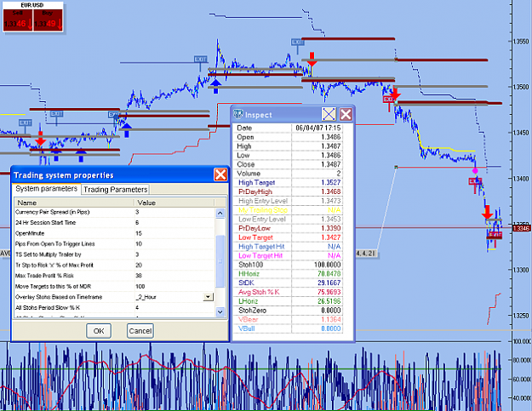The height and width of the screenshot is (411, 532).
Task: Click the magenta Low Target Hit marker
Action: 475,170
